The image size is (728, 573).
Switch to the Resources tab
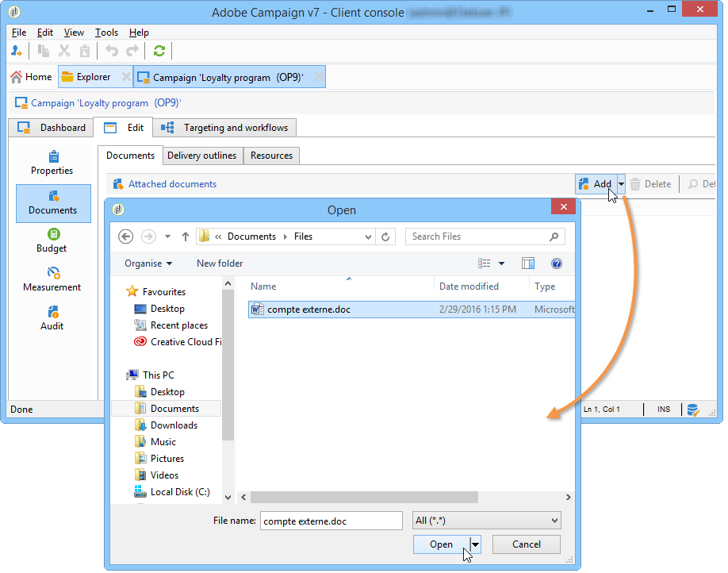pos(271,156)
